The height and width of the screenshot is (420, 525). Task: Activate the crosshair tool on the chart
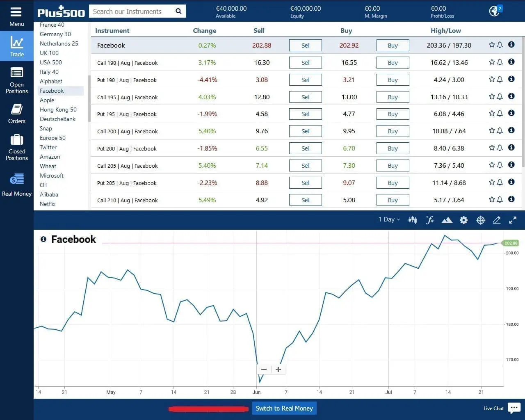[x=480, y=220]
